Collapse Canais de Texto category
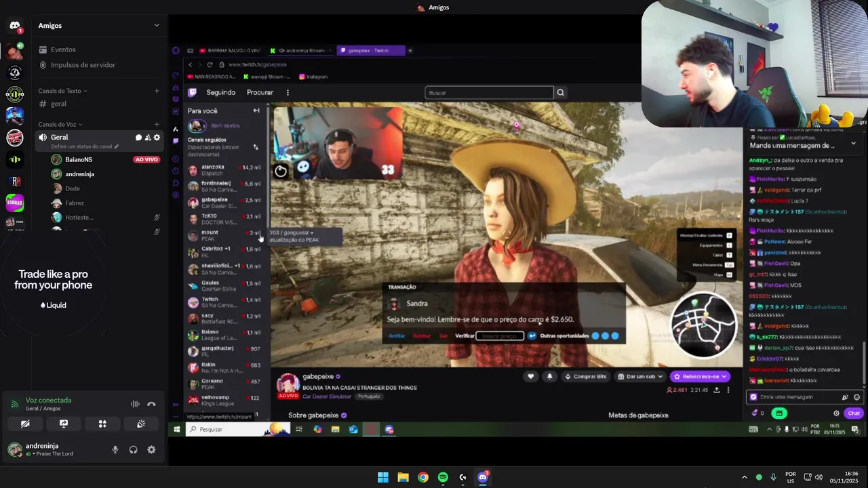Image resolution: width=868 pixels, height=488 pixels. pos(62,91)
